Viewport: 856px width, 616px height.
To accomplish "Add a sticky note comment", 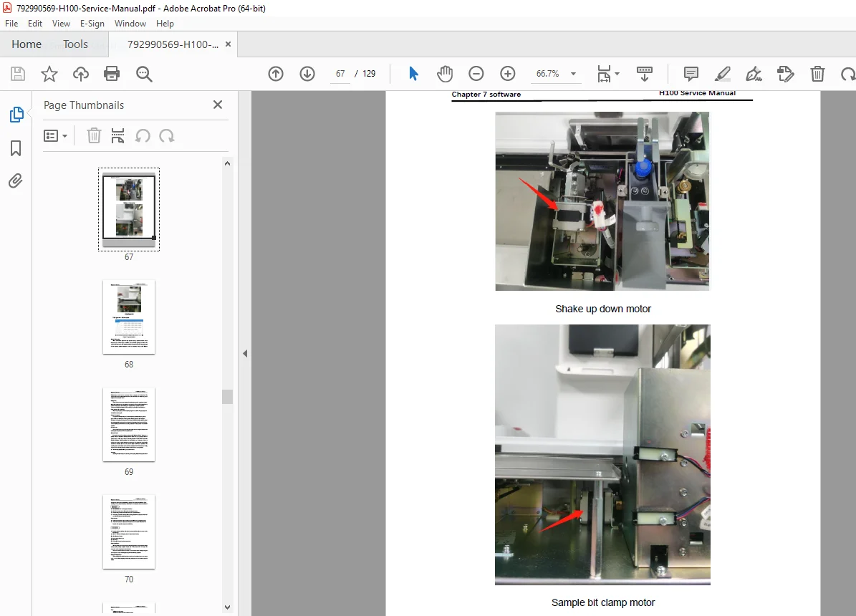I will click(691, 74).
